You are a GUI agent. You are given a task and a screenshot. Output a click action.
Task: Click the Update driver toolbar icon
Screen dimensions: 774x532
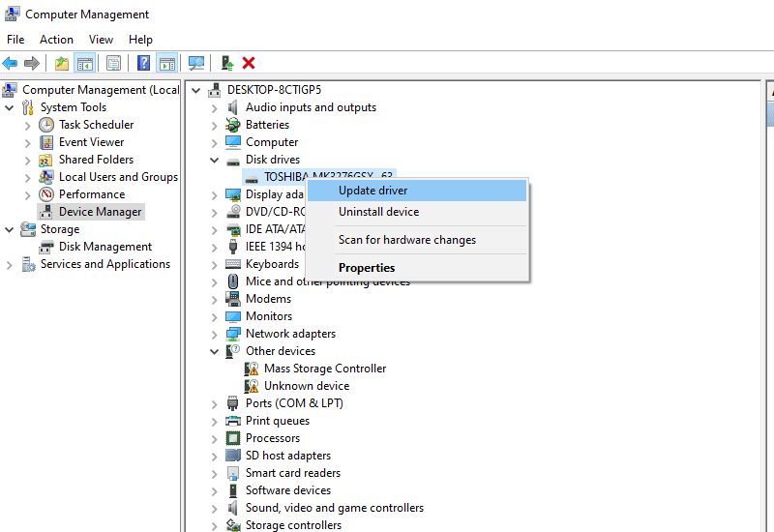pyautogui.click(x=227, y=63)
